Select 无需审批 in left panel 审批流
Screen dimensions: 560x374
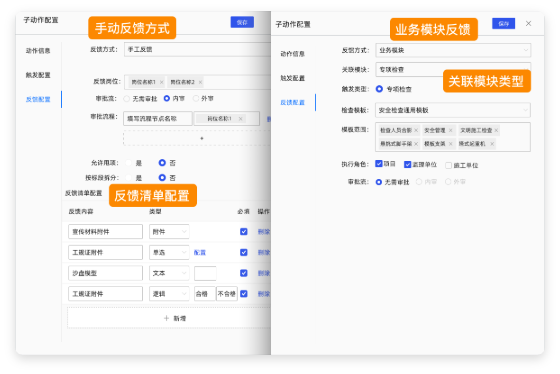(x=126, y=99)
